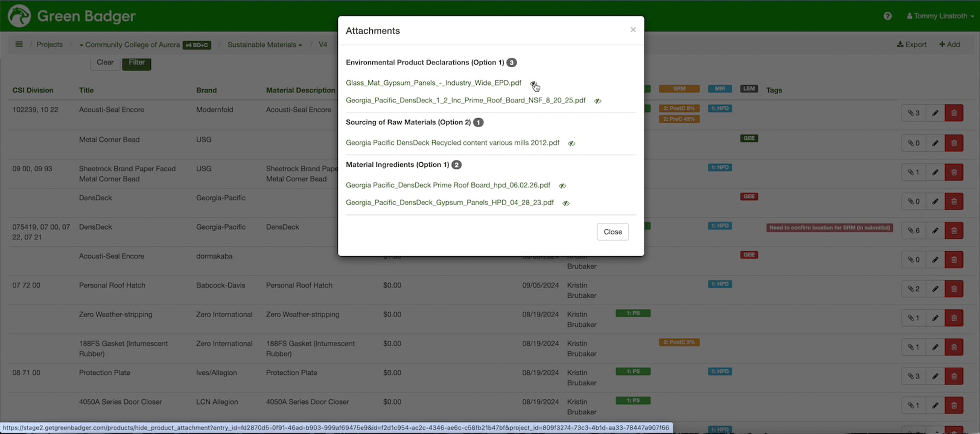Click the SRM location confirmation tag on DensDeck
The width and height of the screenshot is (980, 434).
tap(829, 228)
